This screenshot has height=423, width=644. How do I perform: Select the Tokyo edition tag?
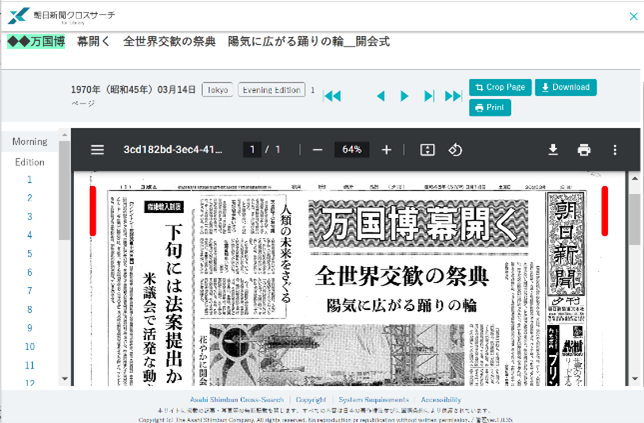(217, 90)
